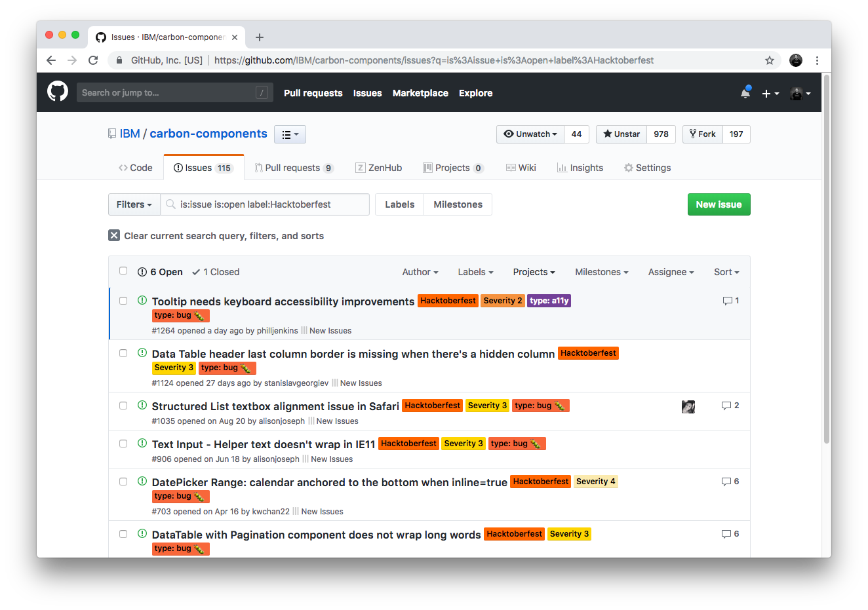Fork the repository
This screenshot has height=610, width=868.
pyautogui.click(x=703, y=134)
